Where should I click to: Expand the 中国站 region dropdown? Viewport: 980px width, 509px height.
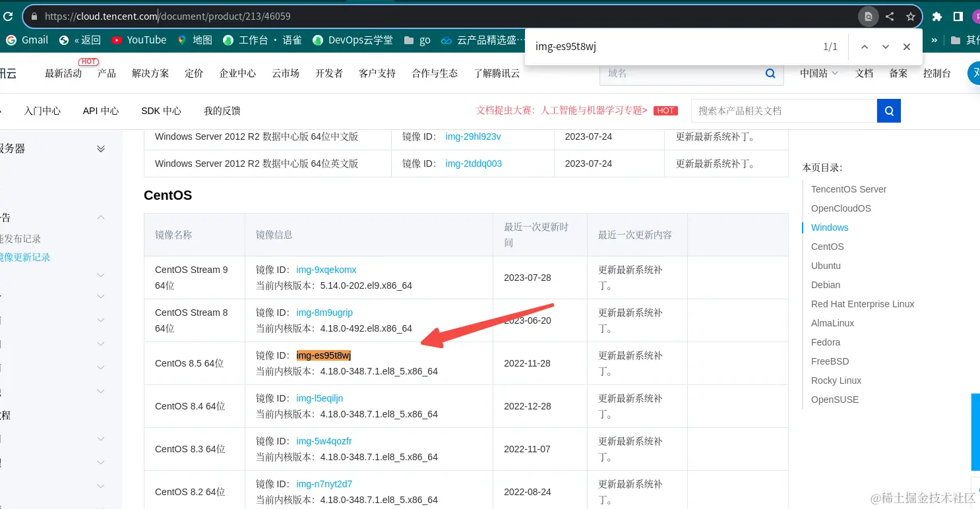(819, 73)
